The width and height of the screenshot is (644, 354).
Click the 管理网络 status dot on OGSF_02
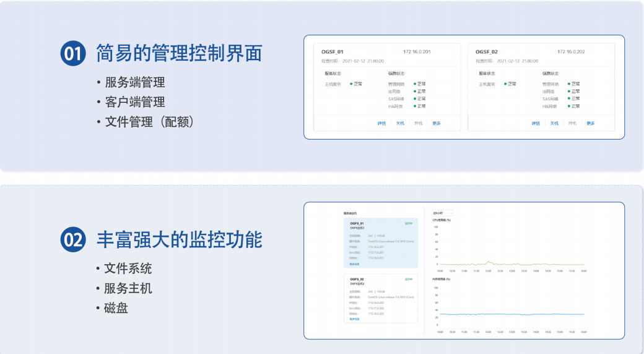pos(569,84)
